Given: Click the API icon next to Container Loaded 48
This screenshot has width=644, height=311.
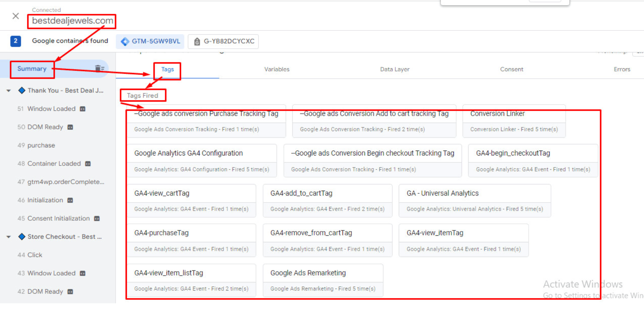Looking at the screenshot, I should click(x=88, y=164).
